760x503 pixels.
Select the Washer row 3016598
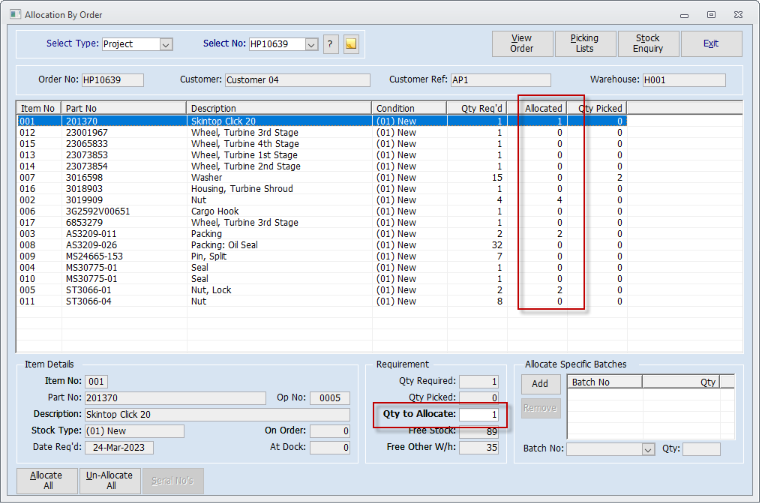click(322, 177)
